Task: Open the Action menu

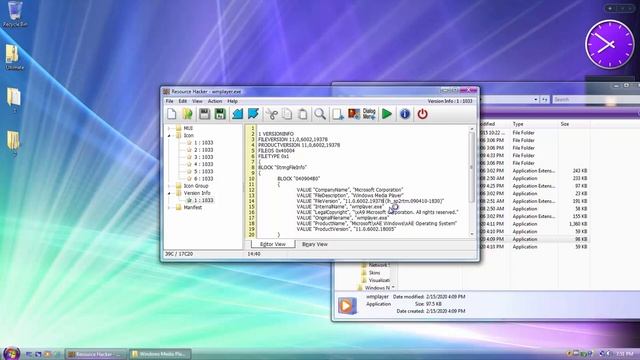Action: [x=215, y=101]
